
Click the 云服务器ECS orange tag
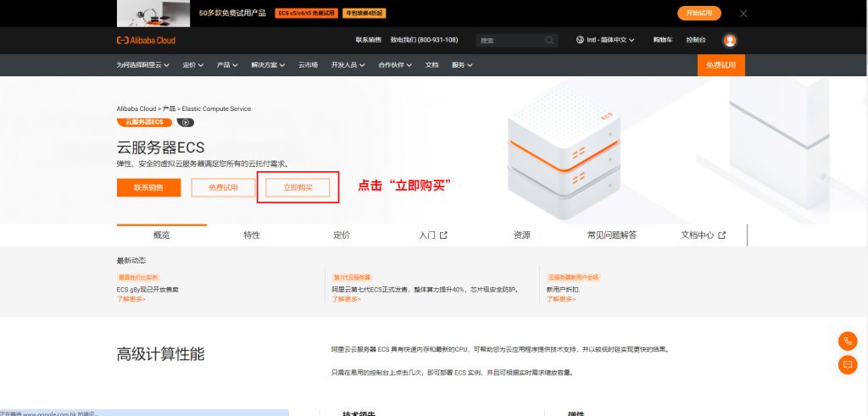click(144, 122)
